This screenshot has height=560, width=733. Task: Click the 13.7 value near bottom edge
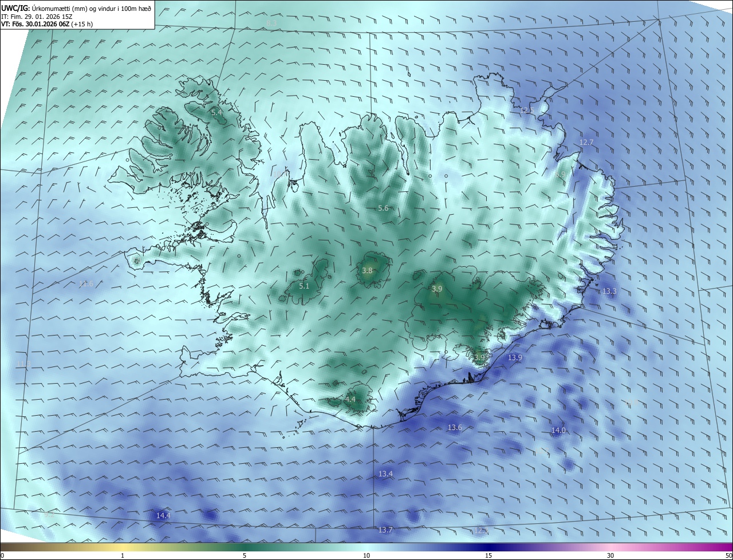coord(385,530)
